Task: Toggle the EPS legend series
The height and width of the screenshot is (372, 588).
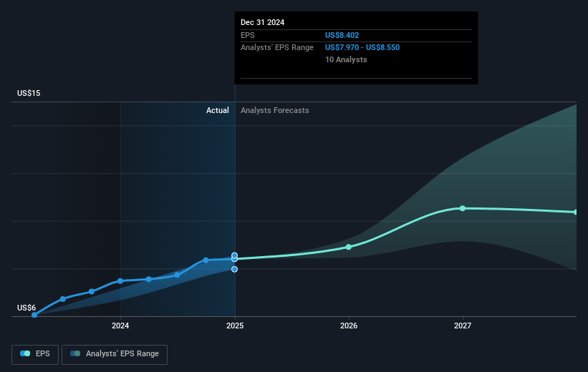Action: click(x=35, y=354)
